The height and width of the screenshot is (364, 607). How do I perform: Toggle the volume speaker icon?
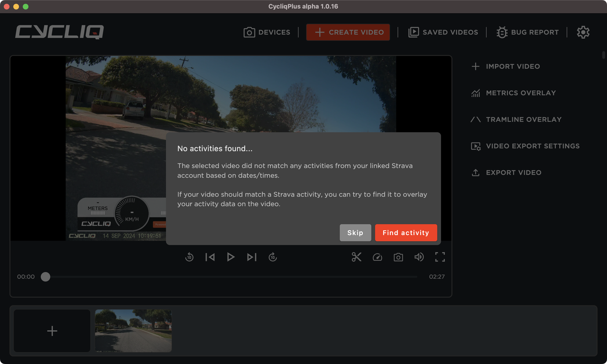(x=419, y=257)
